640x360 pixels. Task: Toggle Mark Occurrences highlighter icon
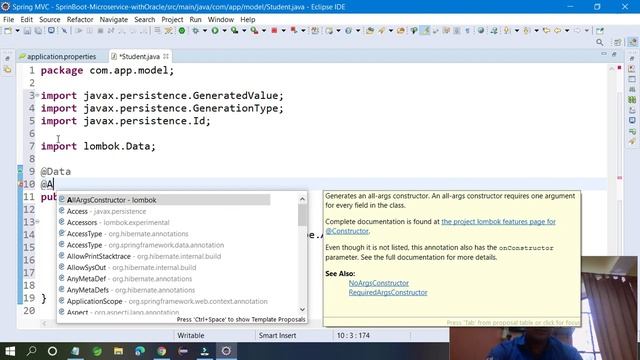(x=425, y=31)
